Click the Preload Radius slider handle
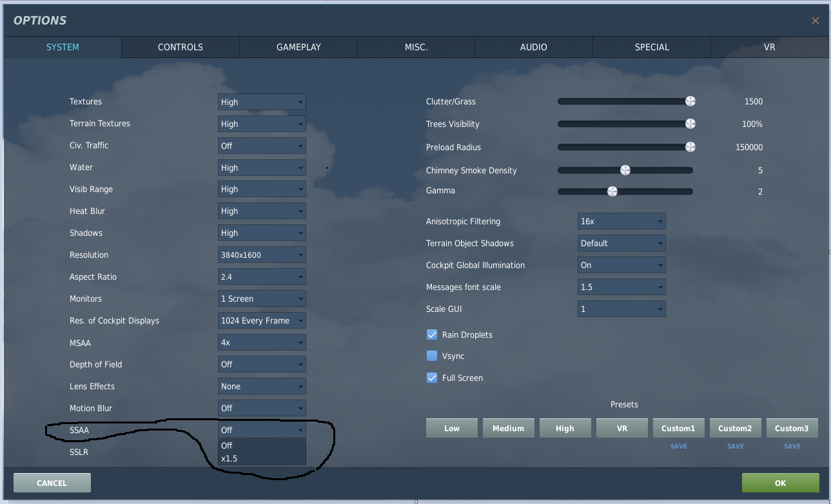 (690, 147)
